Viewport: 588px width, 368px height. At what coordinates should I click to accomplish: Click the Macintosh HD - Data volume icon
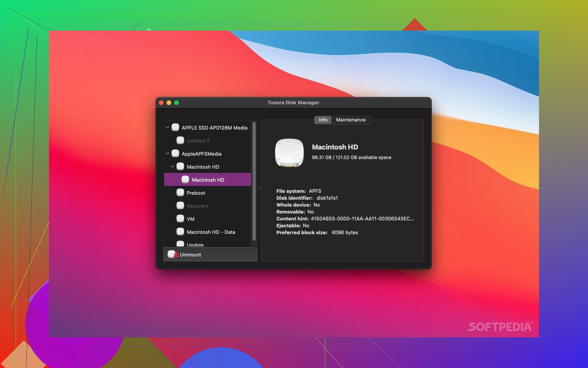180,232
